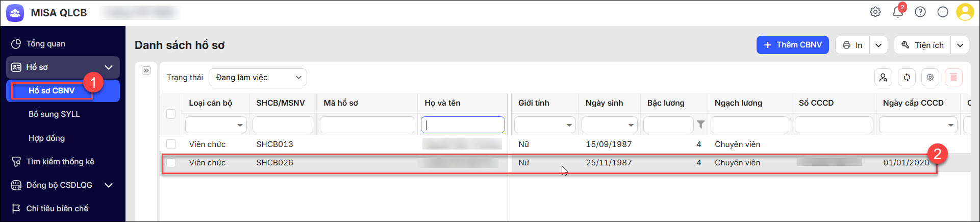Focus the Họ và tên filter field
The width and height of the screenshot is (980, 222).
coord(463,125)
